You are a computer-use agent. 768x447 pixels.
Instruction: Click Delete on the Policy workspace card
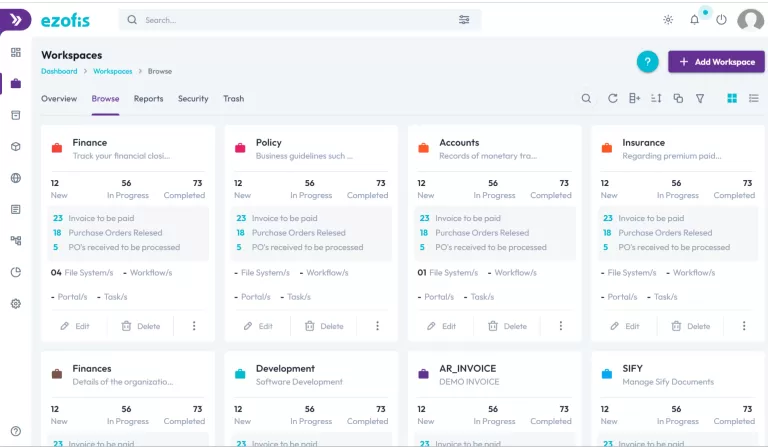coord(323,326)
